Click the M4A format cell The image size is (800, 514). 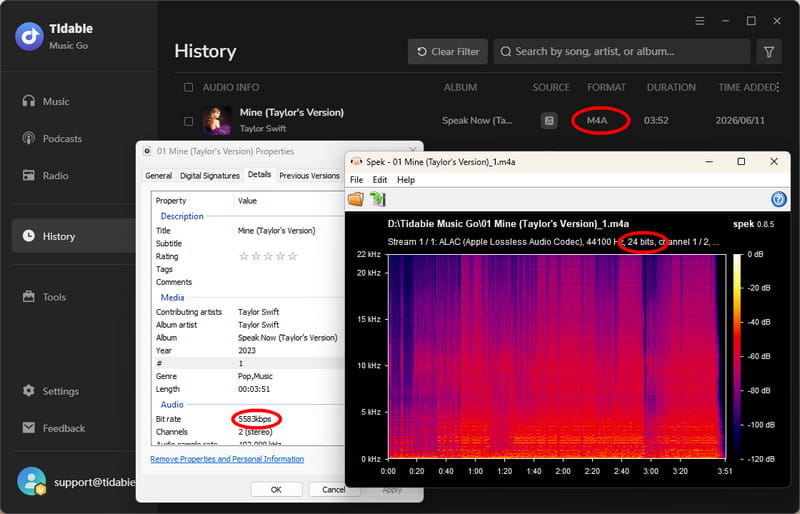pyautogui.click(x=597, y=120)
